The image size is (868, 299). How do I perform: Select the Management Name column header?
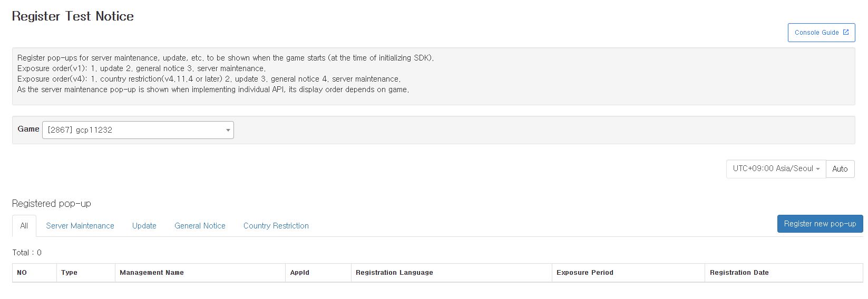152,273
